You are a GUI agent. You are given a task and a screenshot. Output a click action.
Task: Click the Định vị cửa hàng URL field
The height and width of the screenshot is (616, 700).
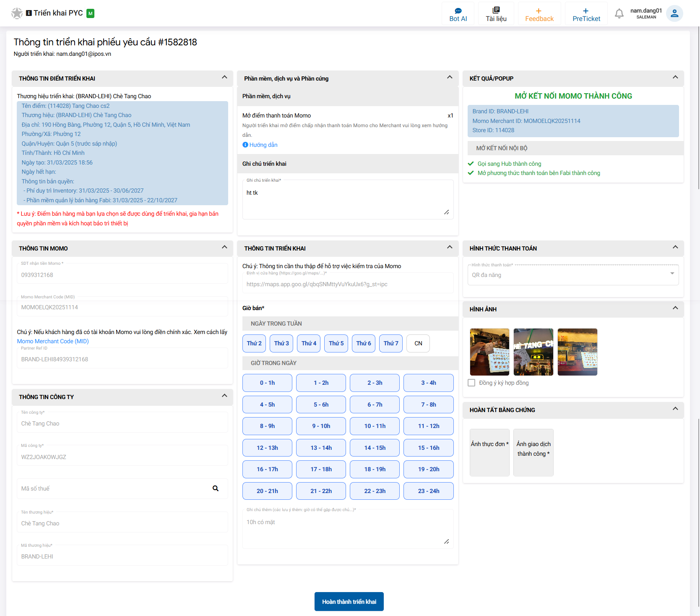pos(348,283)
